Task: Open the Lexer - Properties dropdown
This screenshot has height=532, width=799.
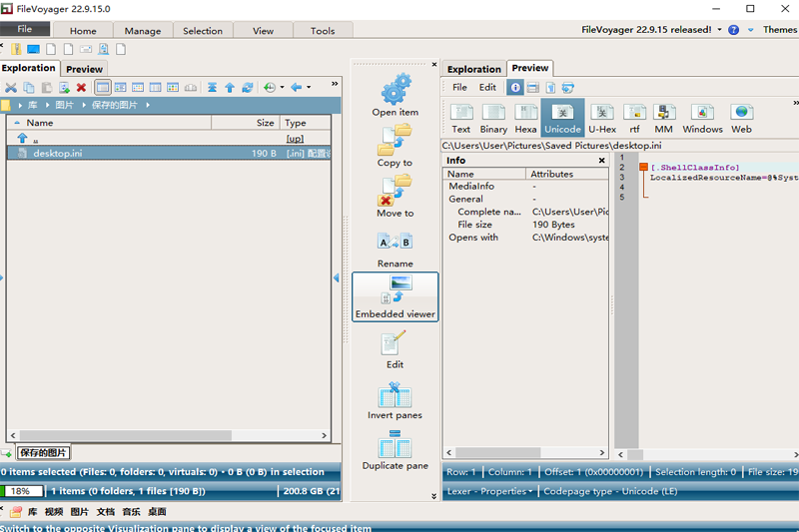Action: (488, 491)
